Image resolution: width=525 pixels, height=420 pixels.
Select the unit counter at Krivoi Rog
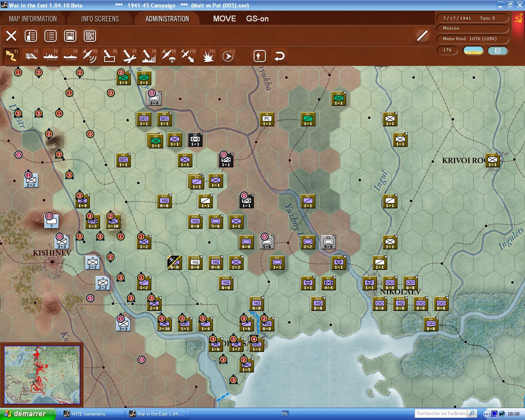(492, 160)
